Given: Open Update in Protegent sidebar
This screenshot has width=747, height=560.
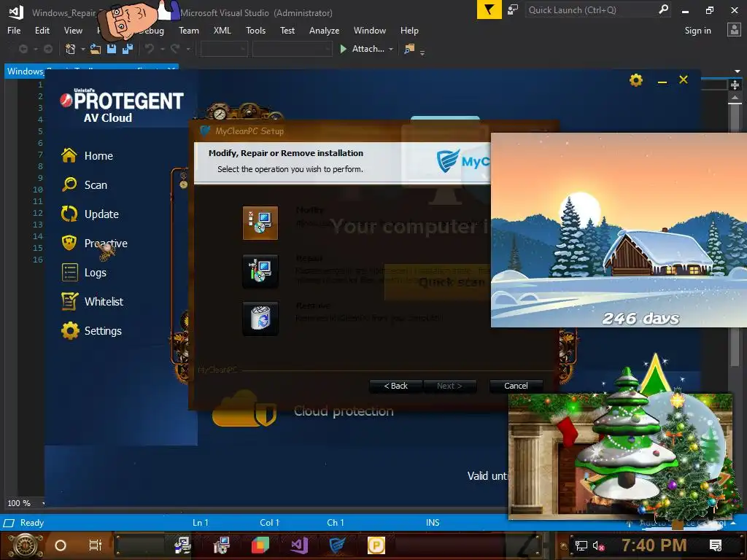Looking at the screenshot, I should (90, 214).
